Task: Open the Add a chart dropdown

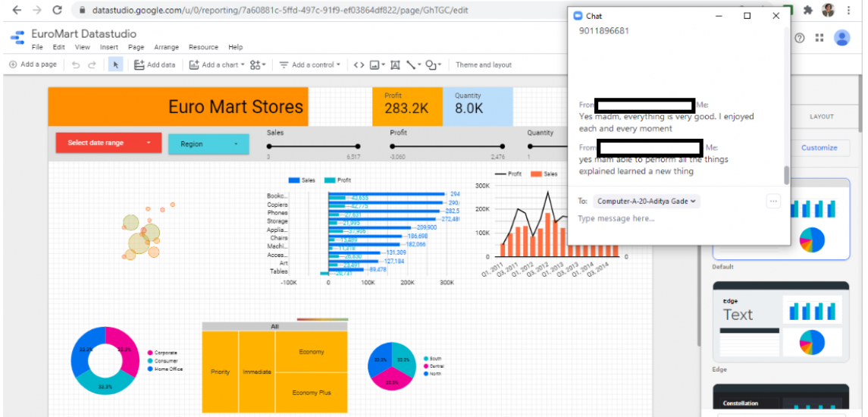Action: pyautogui.click(x=217, y=64)
